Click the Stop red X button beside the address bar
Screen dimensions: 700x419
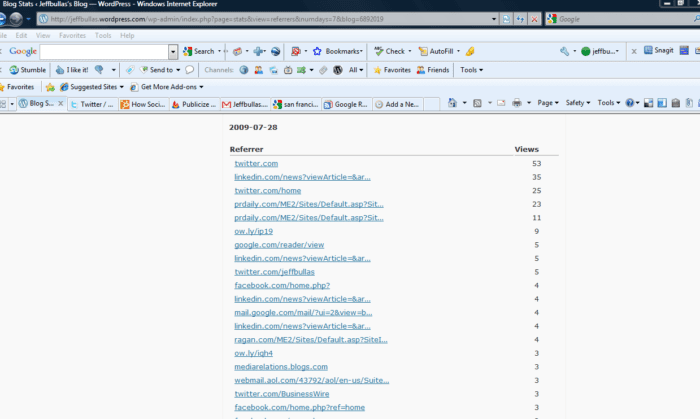pos(534,19)
